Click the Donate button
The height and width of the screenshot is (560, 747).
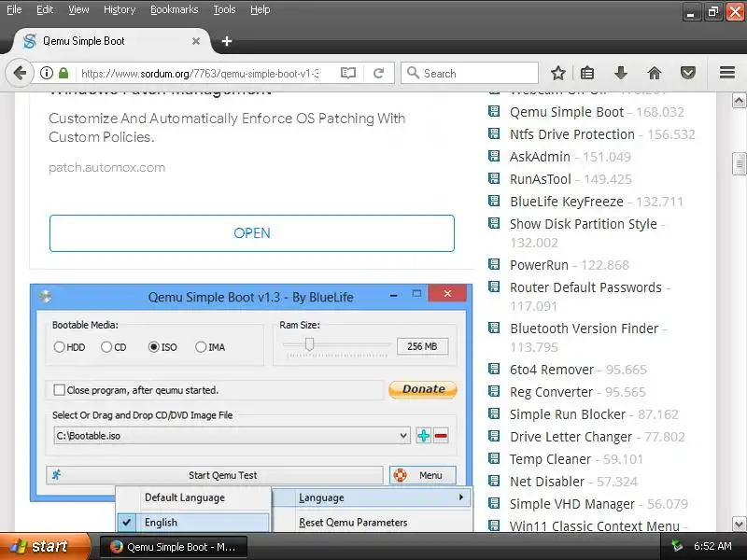423,389
